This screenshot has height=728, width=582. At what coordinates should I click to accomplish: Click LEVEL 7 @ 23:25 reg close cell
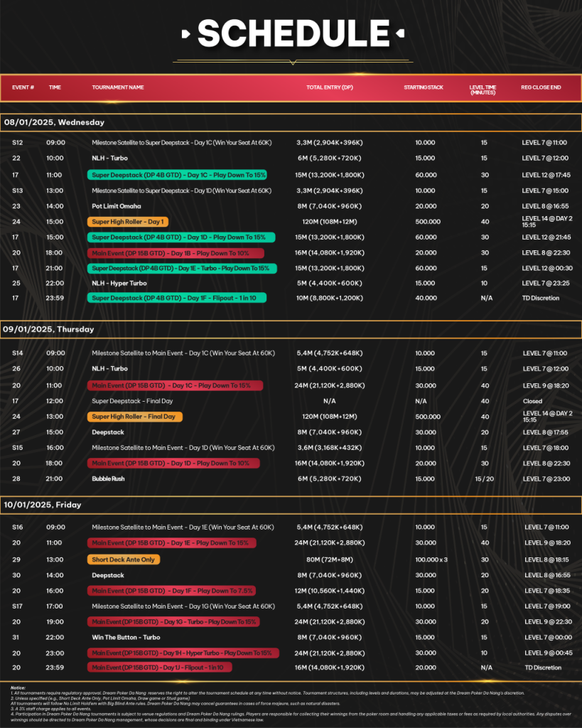pos(545,283)
